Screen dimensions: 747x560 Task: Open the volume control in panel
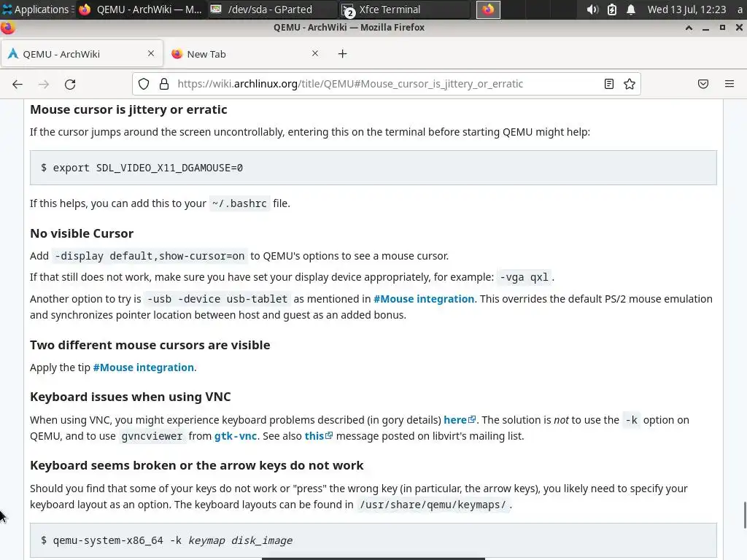592,9
